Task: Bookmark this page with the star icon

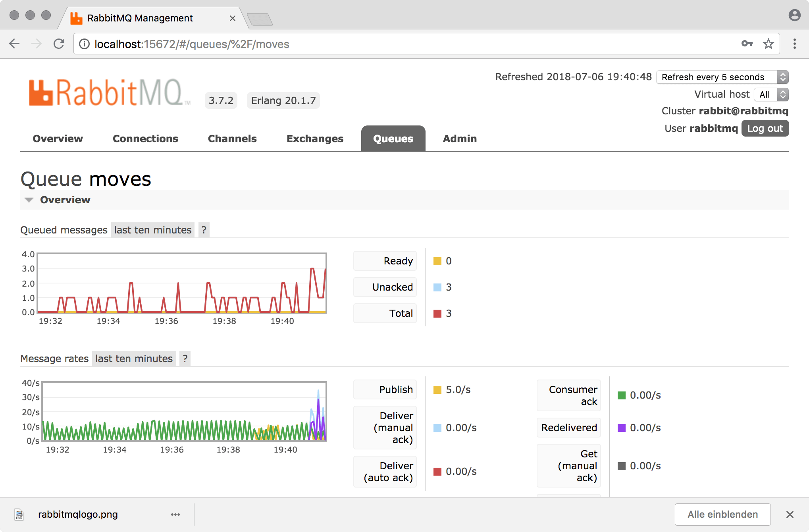Action: coord(769,44)
